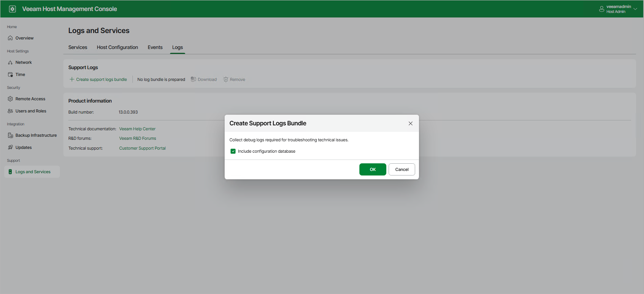Click the Backup Infrastructure icon

click(10, 135)
